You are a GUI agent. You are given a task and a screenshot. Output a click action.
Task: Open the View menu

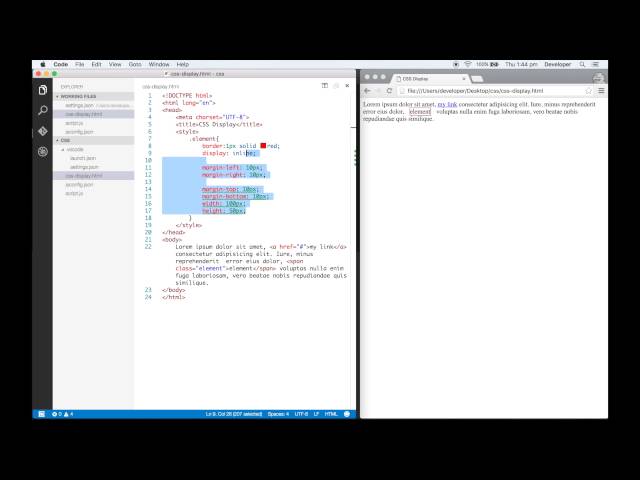115,64
